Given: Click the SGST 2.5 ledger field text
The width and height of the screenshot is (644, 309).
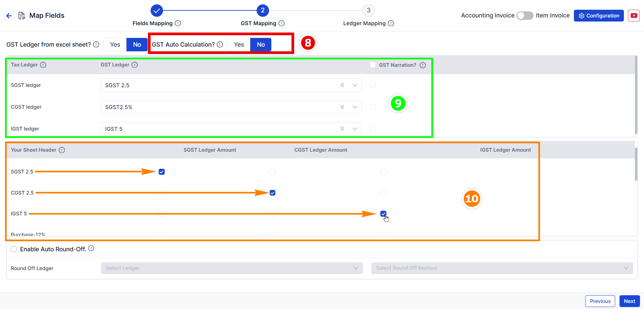Looking at the screenshot, I should pos(117,85).
